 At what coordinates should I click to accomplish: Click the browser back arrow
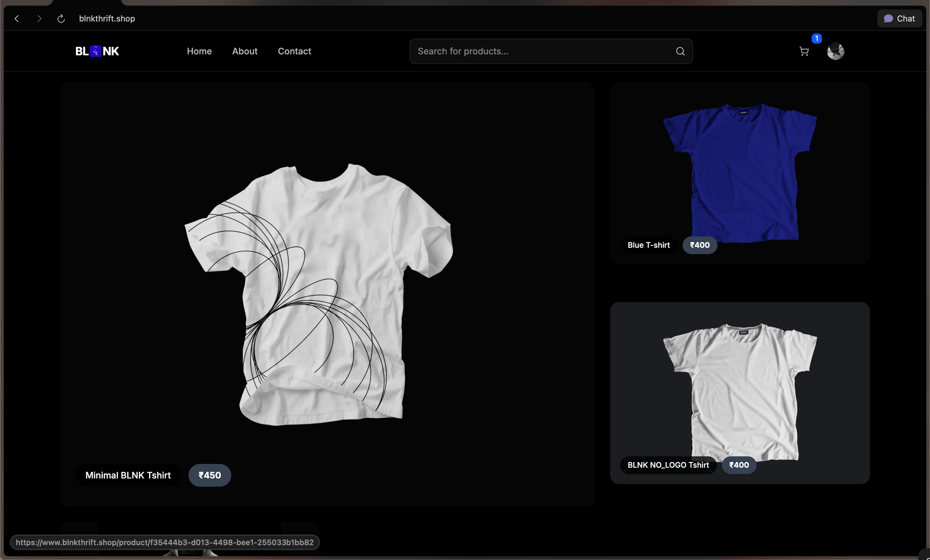[x=16, y=18]
